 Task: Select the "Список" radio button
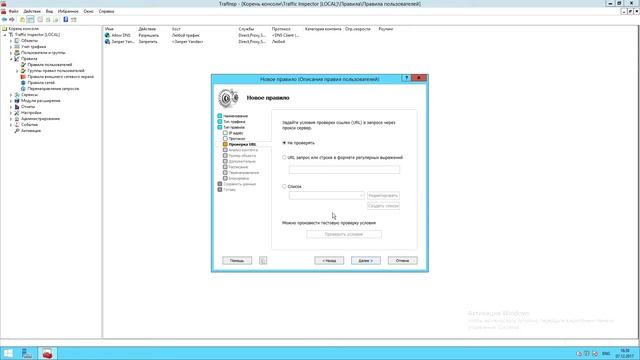click(x=284, y=187)
